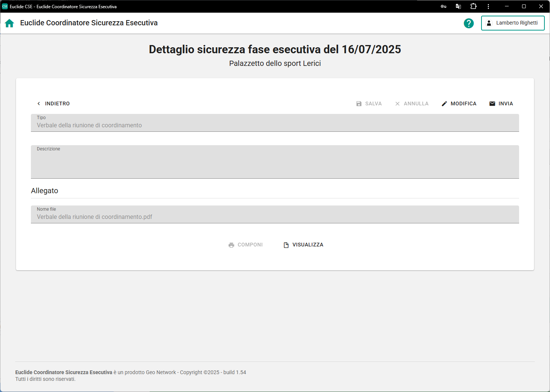Image resolution: width=550 pixels, height=392 pixels.
Task: Click the translate icon in title bar
Action: point(458,6)
